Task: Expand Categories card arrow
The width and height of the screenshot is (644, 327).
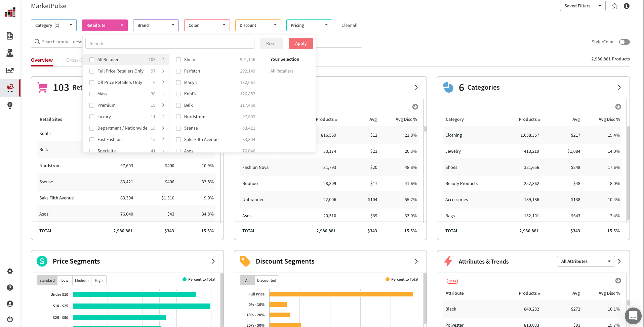Action: click(x=619, y=87)
